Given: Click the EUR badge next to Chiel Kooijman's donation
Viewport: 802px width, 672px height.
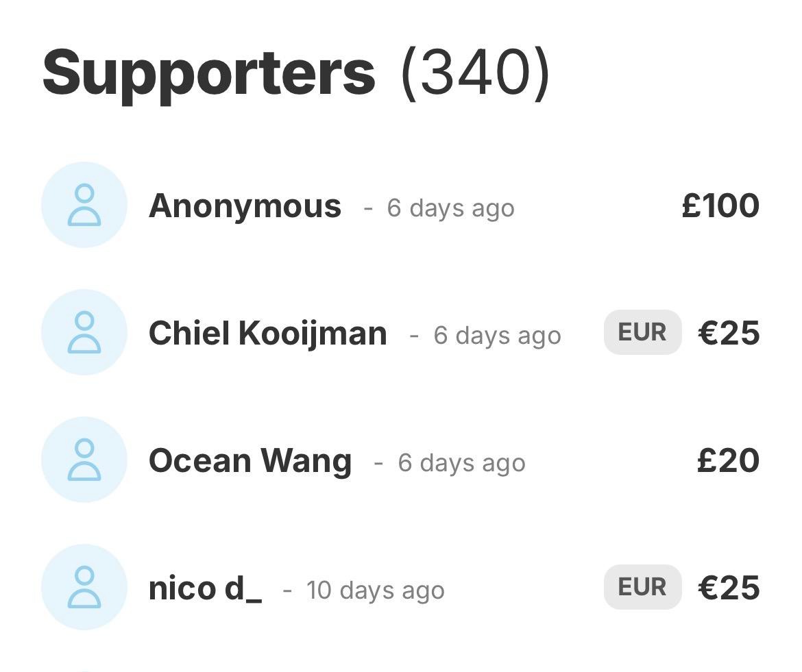Looking at the screenshot, I should pyautogui.click(x=642, y=332).
